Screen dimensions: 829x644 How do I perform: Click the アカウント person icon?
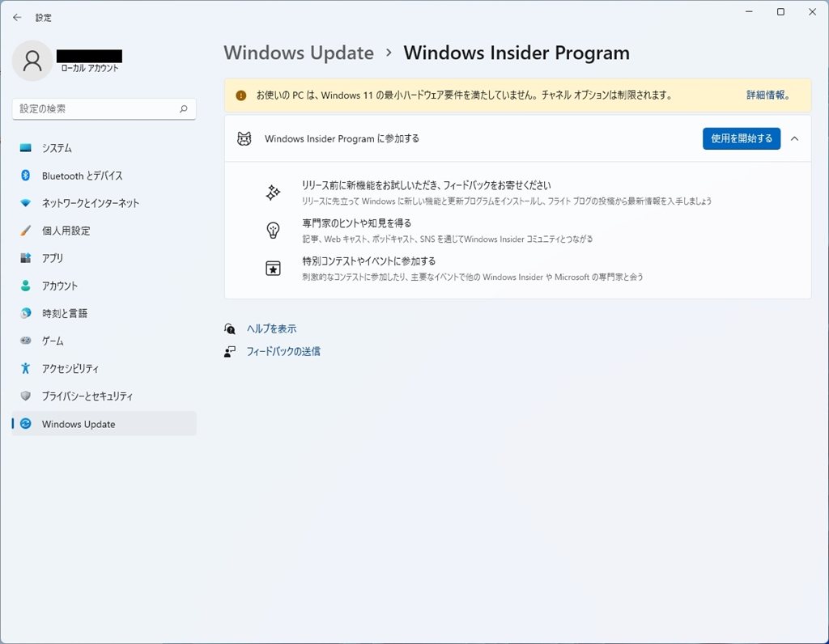point(25,286)
